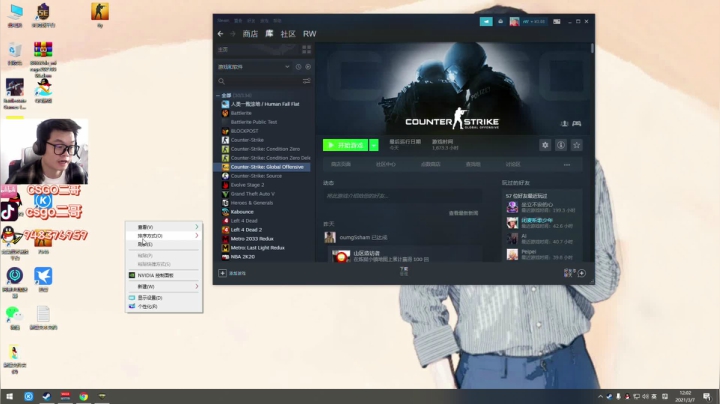
Task: Open New submenu in context menu
Action: pyautogui.click(x=164, y=286)
